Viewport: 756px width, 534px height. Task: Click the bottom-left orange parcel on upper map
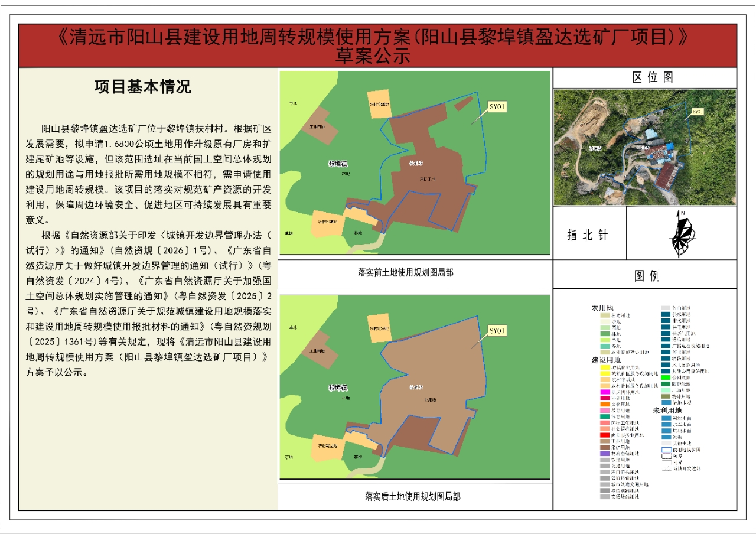click(327, 223)
